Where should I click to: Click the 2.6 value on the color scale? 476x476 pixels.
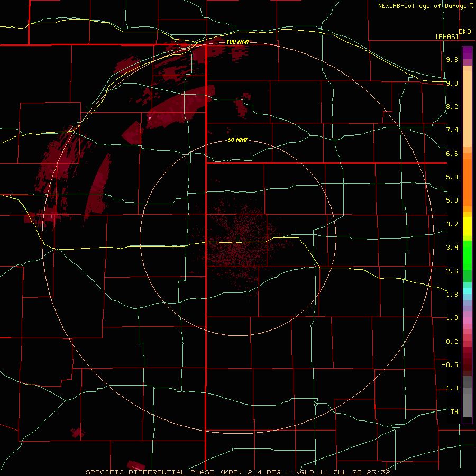point(452,271)
